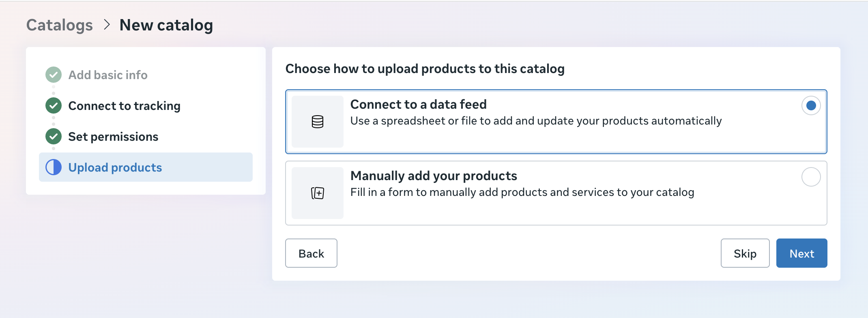Click the New catalog breadcrumb title
This screenshot has height=318, width=868.
tap(166, 25)
